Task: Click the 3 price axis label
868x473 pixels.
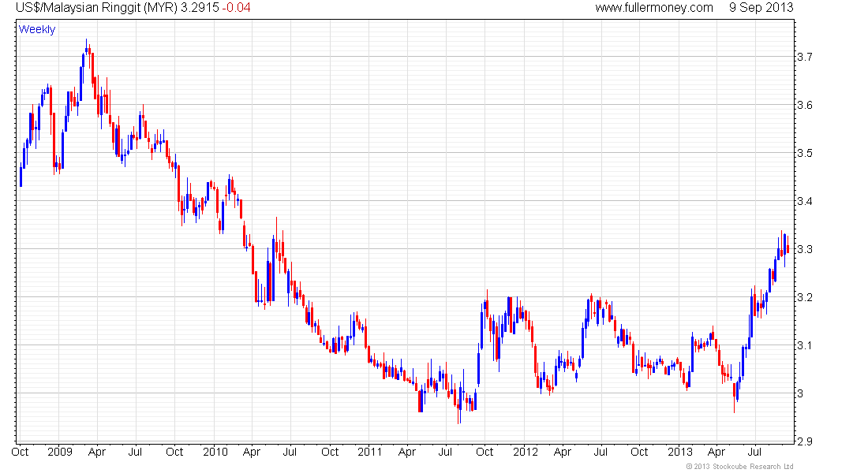Action: coord(800,394)
